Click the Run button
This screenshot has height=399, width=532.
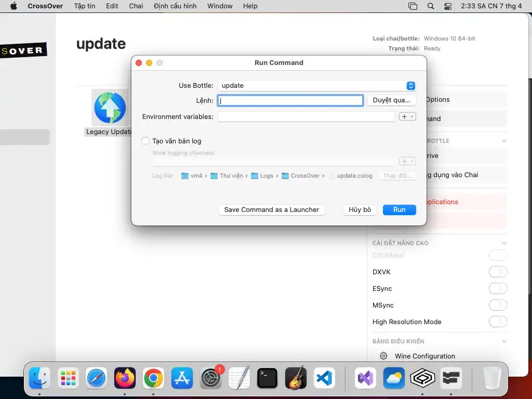pyautogui.click(x=400, y=210)
